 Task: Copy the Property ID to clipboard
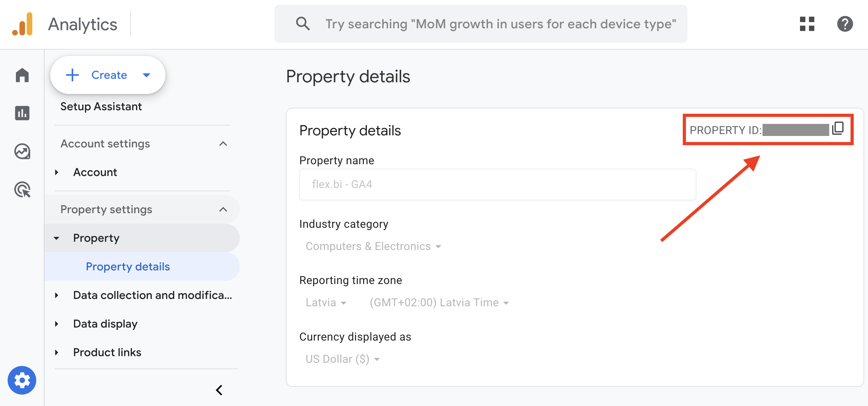[x=838, y=129]
